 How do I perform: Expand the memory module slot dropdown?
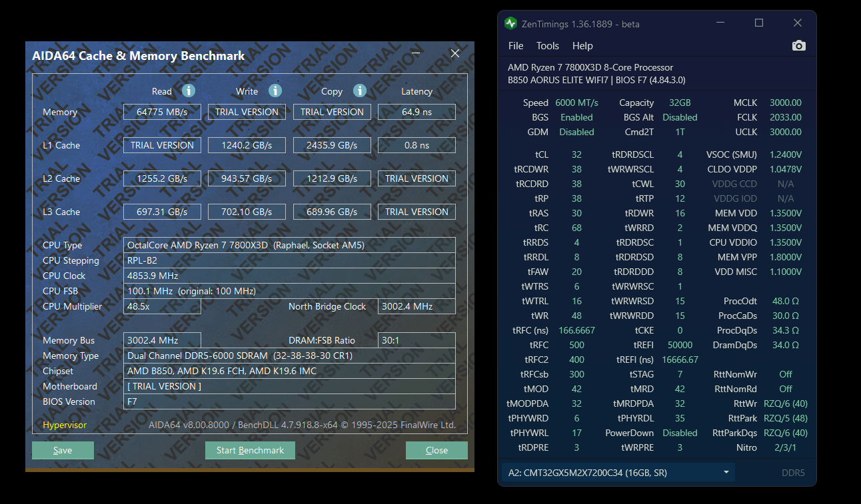coord(726,473)
